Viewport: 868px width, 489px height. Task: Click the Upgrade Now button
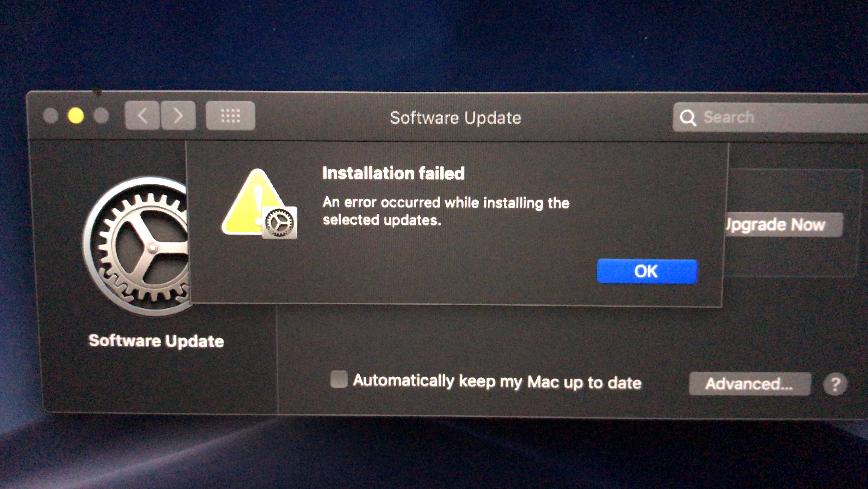pyautogui.click(x=783, y=225)
